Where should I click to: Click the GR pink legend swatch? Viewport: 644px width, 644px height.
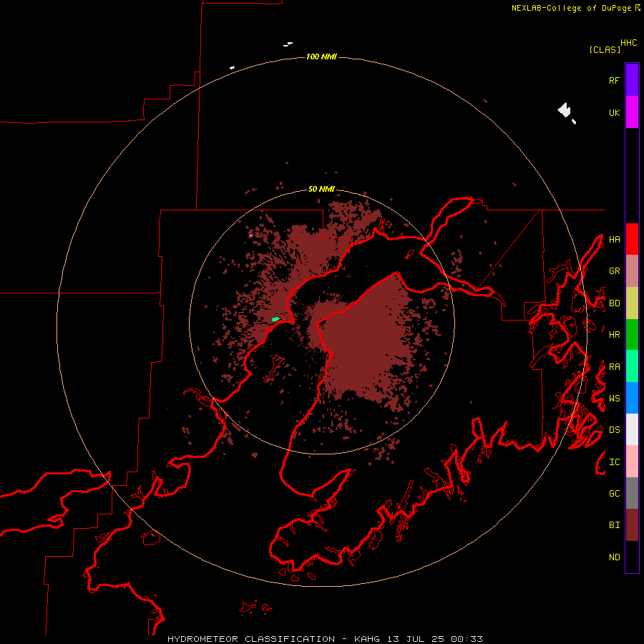pos(632,271)
